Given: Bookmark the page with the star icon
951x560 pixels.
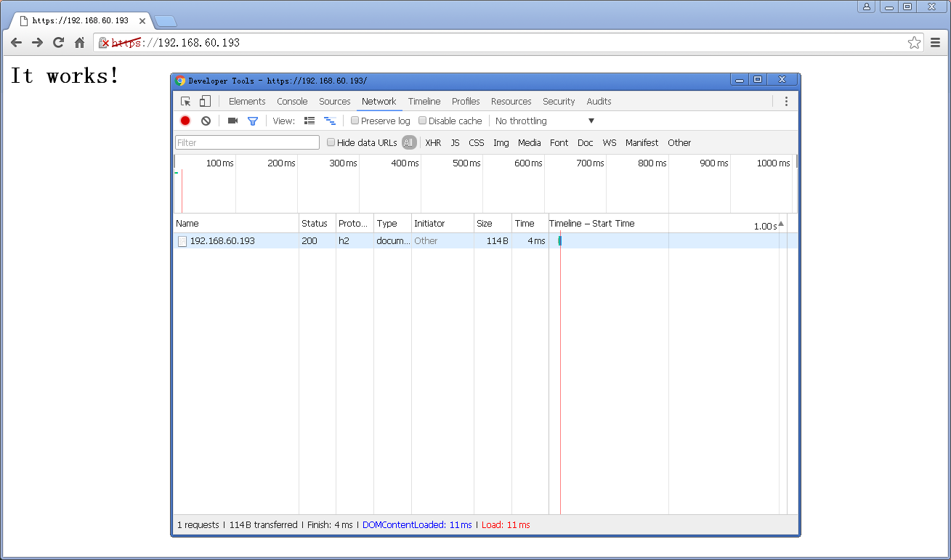Looking at the screenshot, I should 914,43.
